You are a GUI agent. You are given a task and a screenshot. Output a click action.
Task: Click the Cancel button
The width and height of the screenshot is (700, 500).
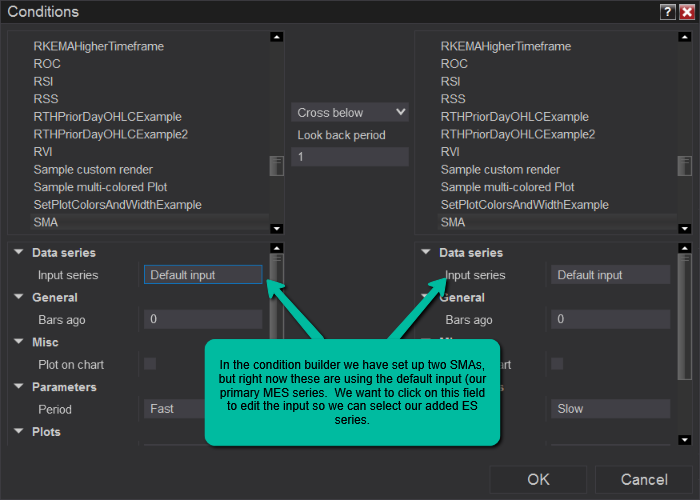click(644, 479)
